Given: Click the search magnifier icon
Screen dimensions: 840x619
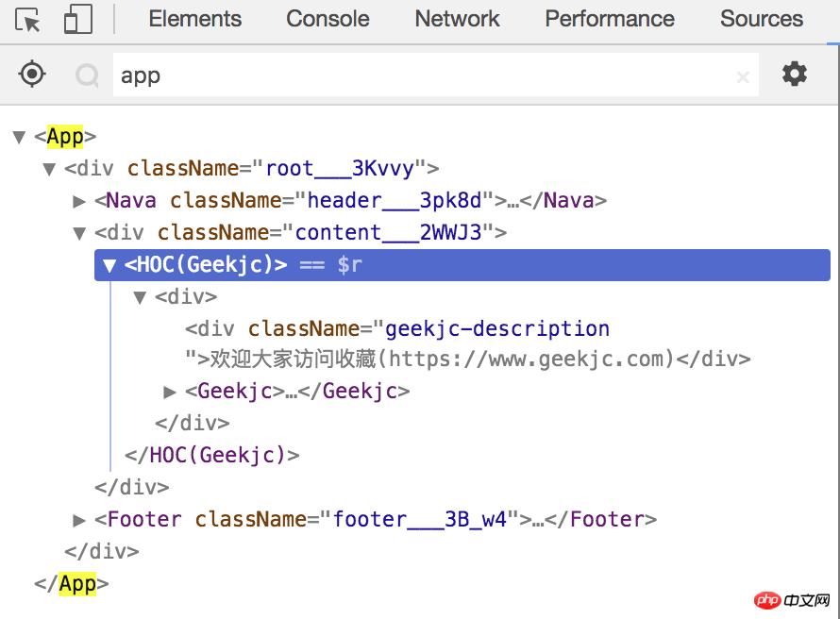Looking at the screenshot, I should tap(88, 75).
